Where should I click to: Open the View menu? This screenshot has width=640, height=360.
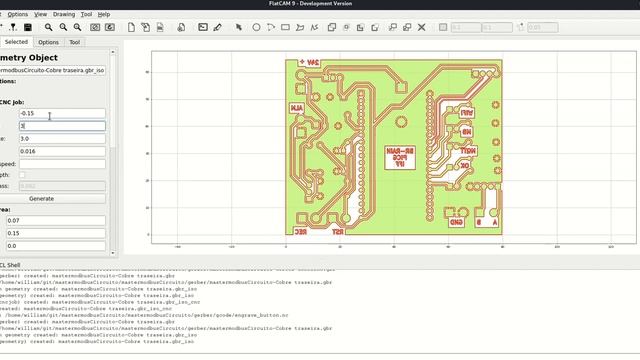point(40,14)
